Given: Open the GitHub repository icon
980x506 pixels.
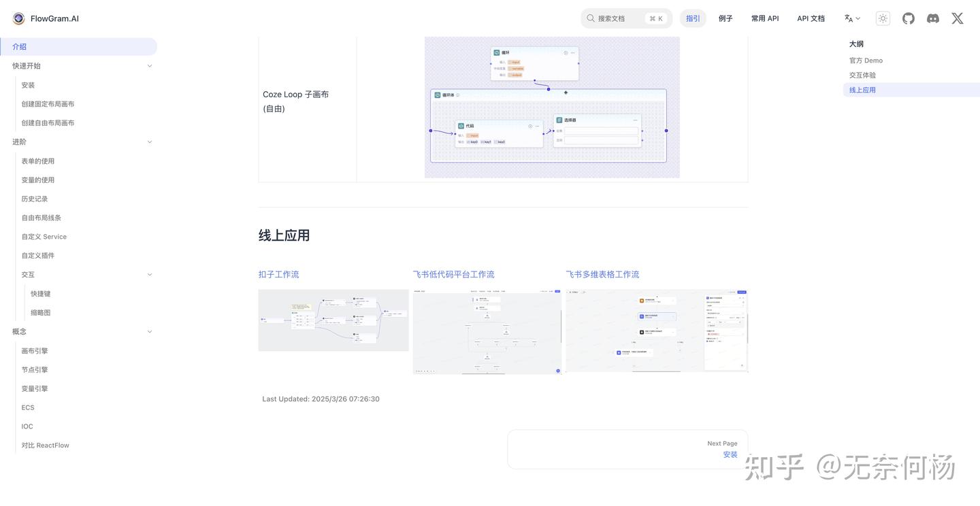Looking at the screenshot, I should [x=907, y=17].
